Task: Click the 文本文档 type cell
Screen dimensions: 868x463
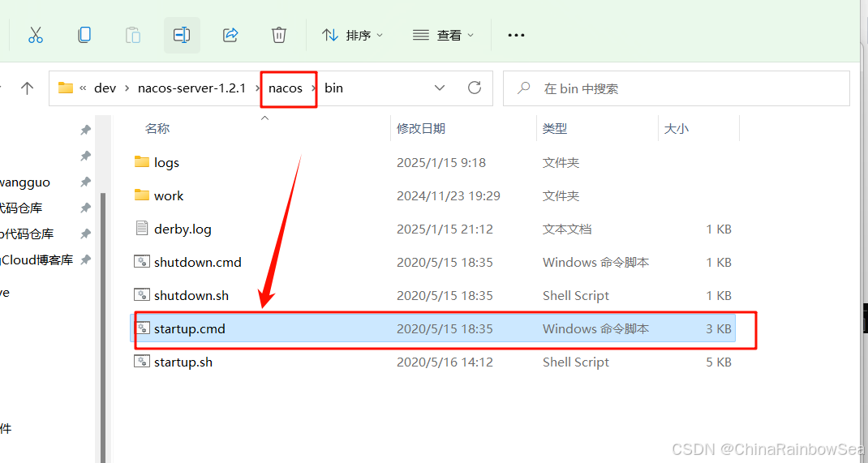Action: click(x=567, y=229)
